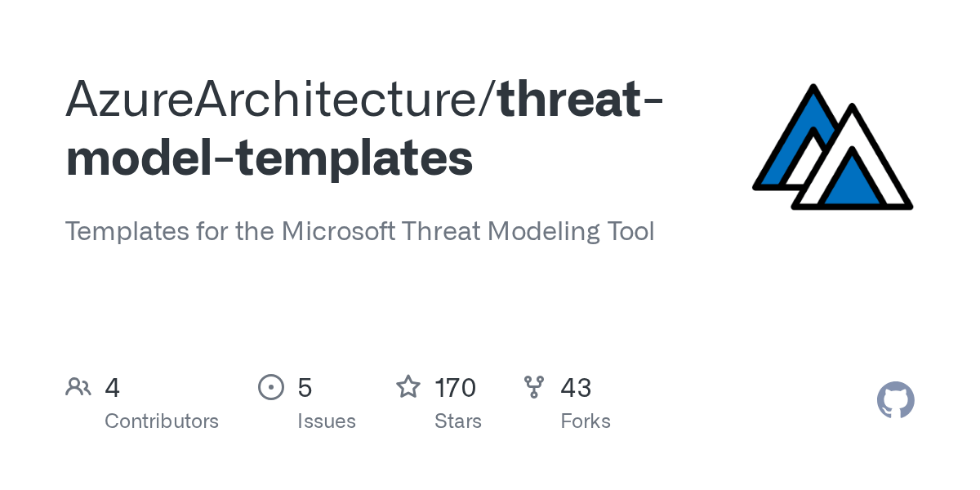Open the Forks label
Screen dimensions: 980x490
coord(586,421)
